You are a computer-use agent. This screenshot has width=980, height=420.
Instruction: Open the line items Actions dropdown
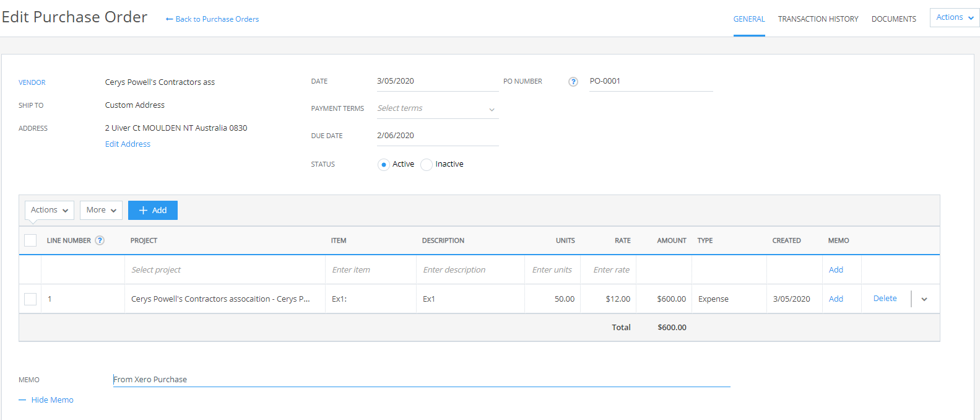50,210
